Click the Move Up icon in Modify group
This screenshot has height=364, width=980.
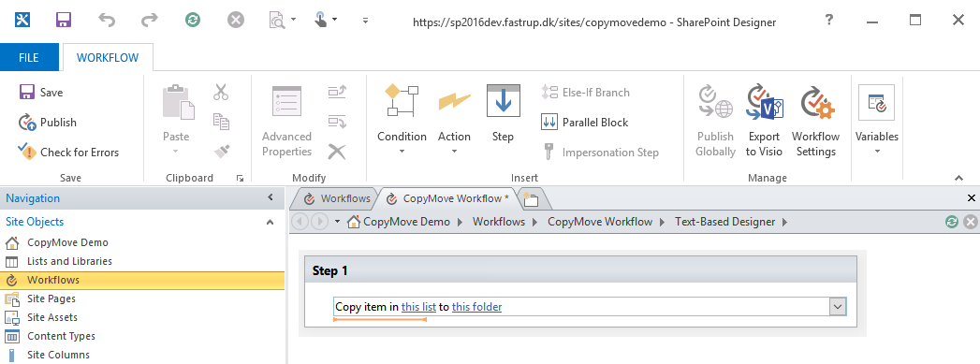pyautogui.click(x=338, y=93)
